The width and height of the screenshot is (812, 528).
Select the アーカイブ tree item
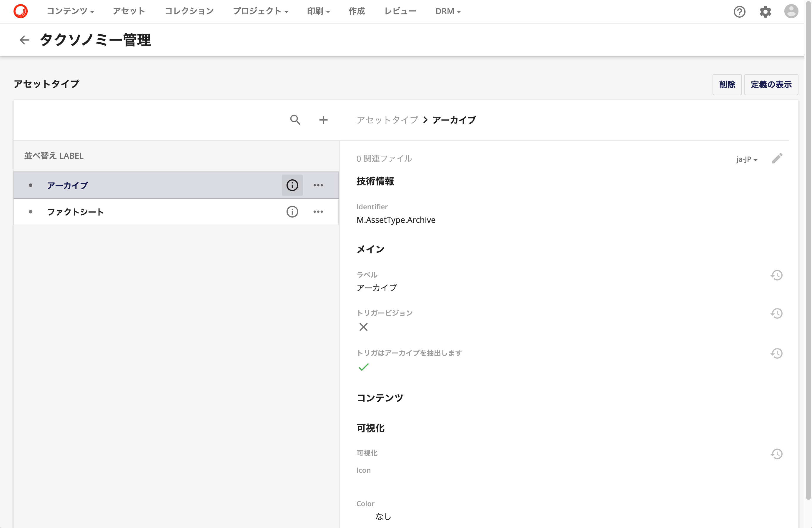(176, 185)
